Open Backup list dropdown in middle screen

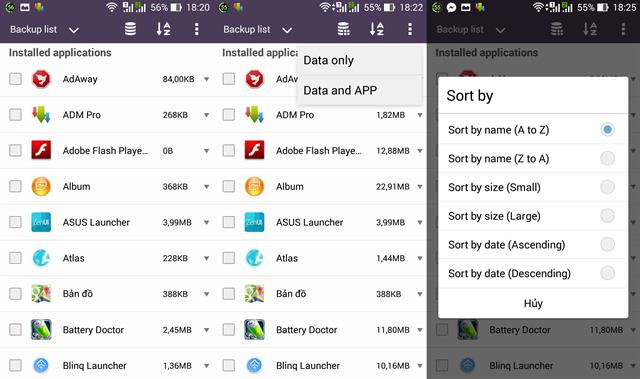pyautogui.click(x=258, y=29)
